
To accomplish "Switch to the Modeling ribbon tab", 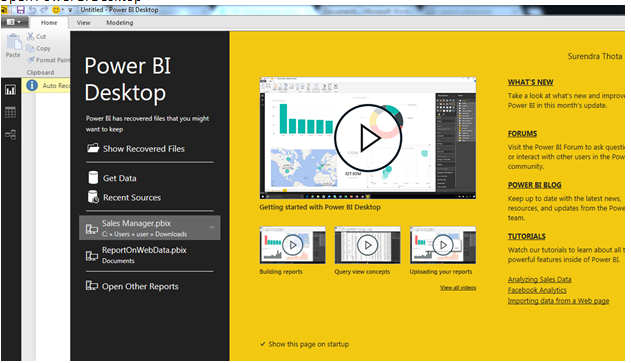I will (x=120, y=23).
